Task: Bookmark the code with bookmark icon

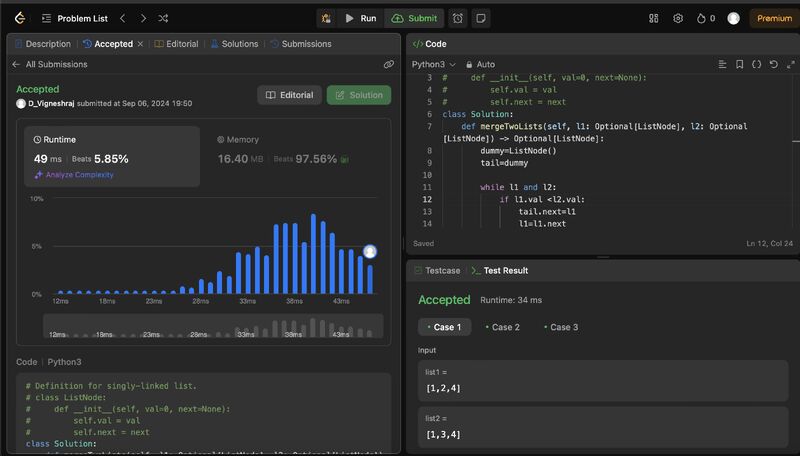Action: coord(740,64)
